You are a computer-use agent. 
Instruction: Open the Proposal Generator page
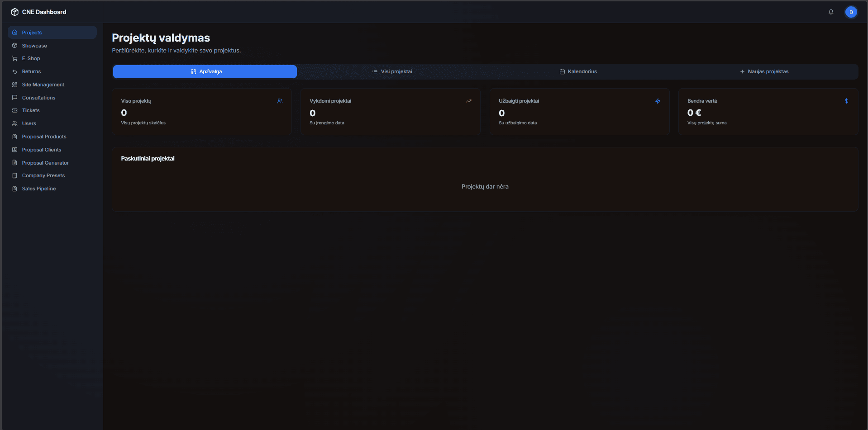[45, 163]
